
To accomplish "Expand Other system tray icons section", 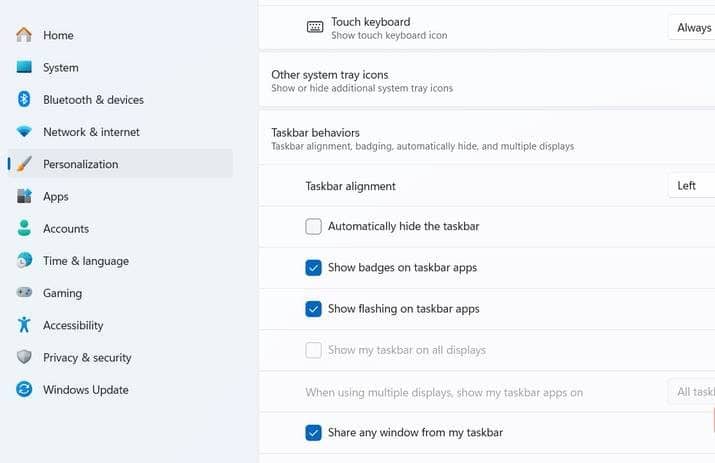I will pyautogui.click(x=487, y=81).
